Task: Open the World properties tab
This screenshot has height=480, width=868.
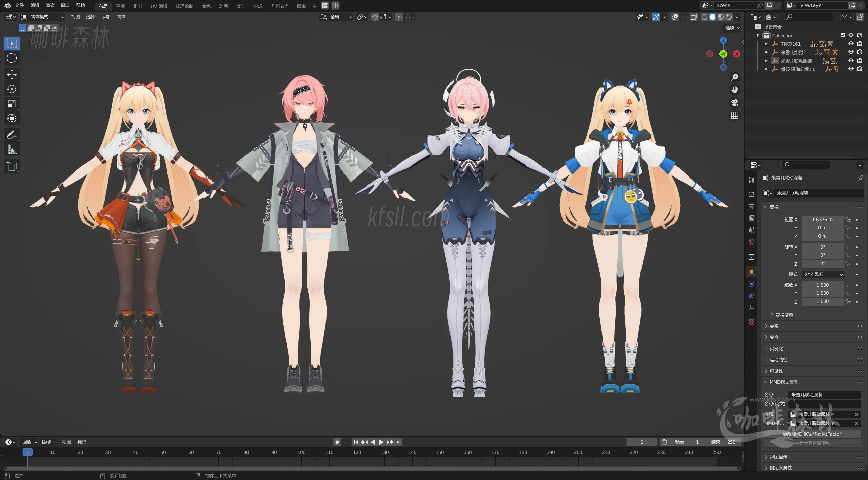Action: pyautogui.click(x=752, y=242)
